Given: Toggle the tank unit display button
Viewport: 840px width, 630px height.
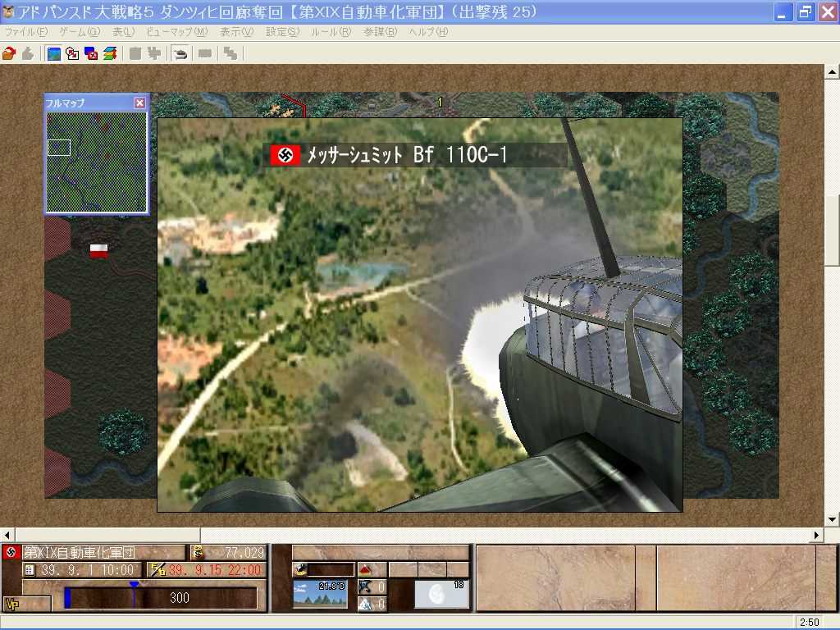Looking at the screenshot, I should 180,54.
